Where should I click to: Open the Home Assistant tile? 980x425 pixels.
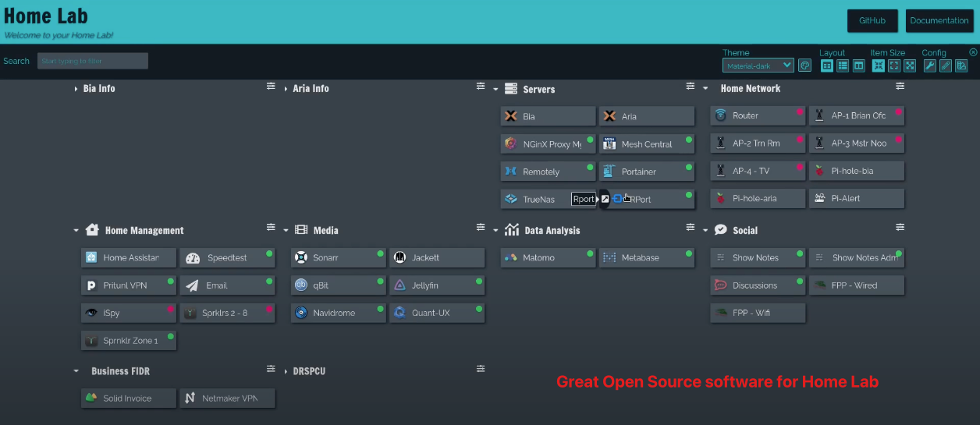[x=129, y=258]
